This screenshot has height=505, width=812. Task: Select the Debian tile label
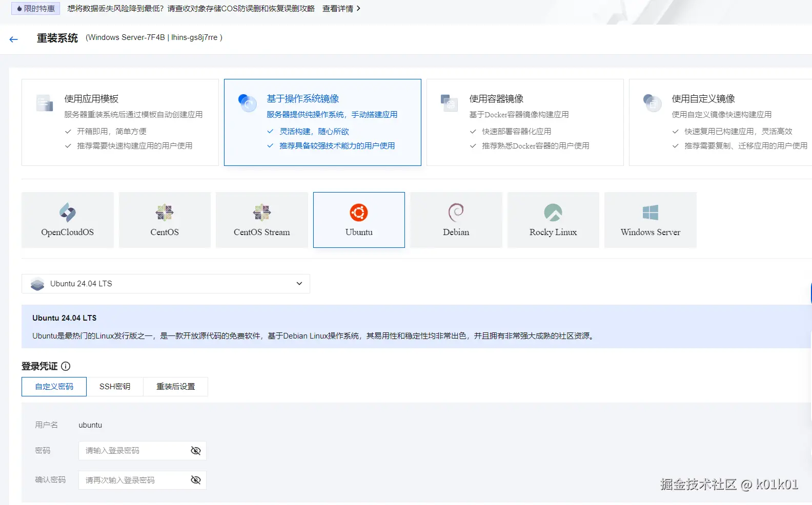tap(456, 232)
